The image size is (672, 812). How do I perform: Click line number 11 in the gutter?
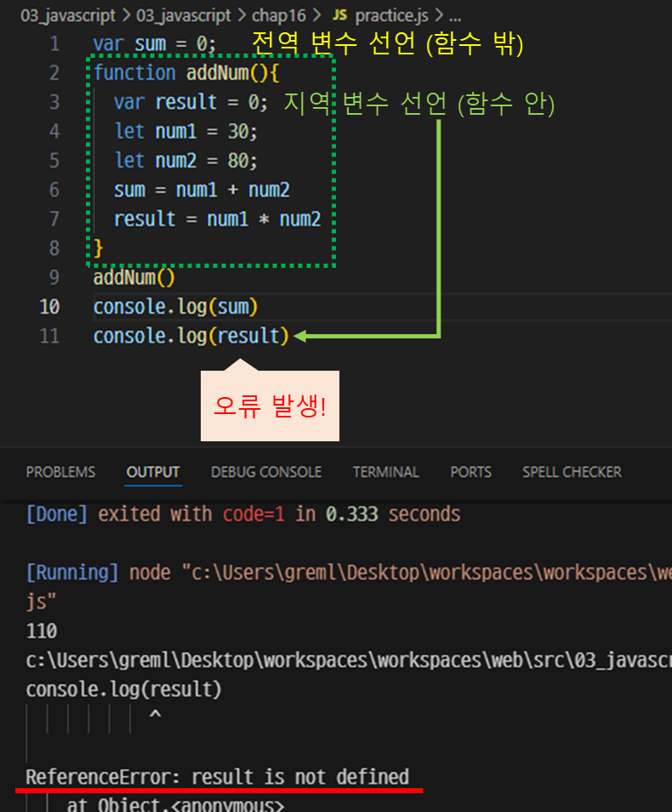49,336
